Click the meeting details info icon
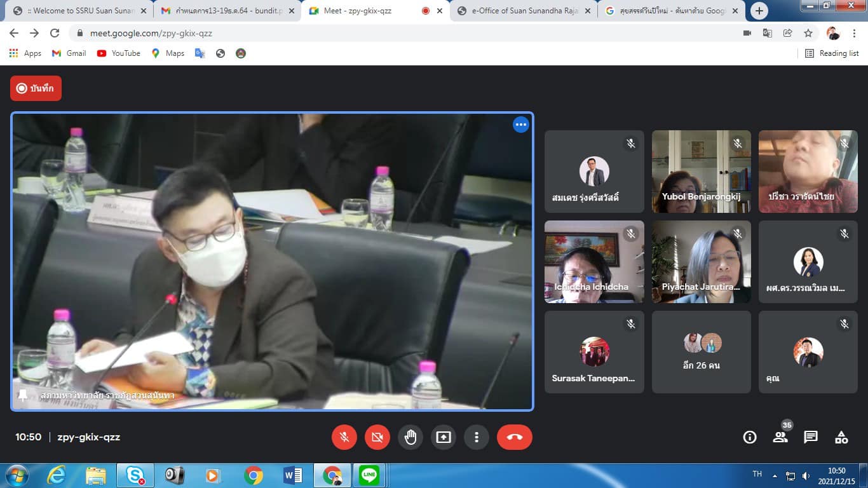Viewport: 868px width, 488px height. click(x=750, y=437)
